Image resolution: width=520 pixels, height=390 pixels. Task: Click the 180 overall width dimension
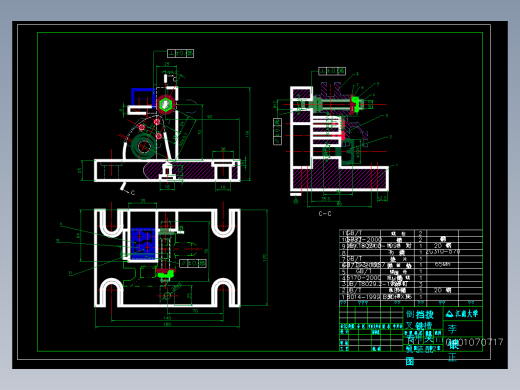tap(167, 324)
